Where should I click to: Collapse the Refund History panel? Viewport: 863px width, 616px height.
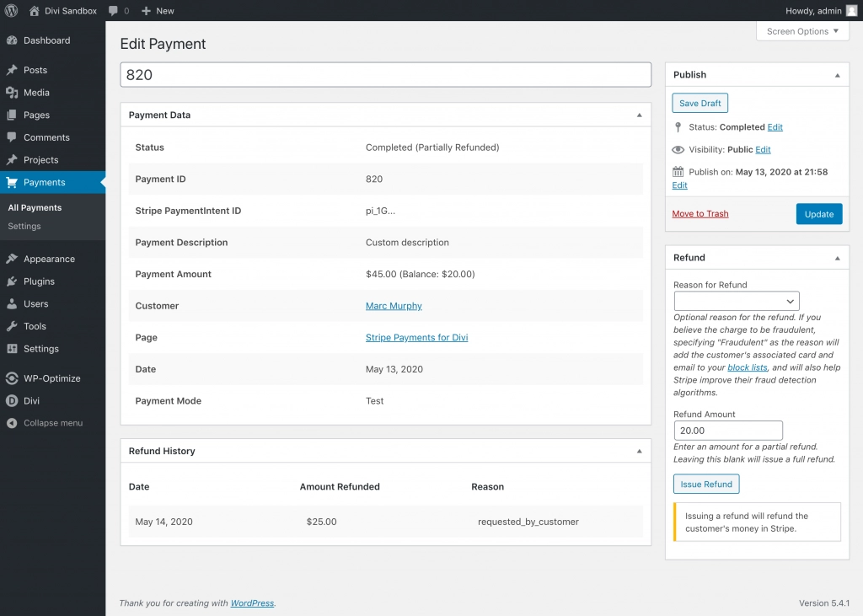639,451
